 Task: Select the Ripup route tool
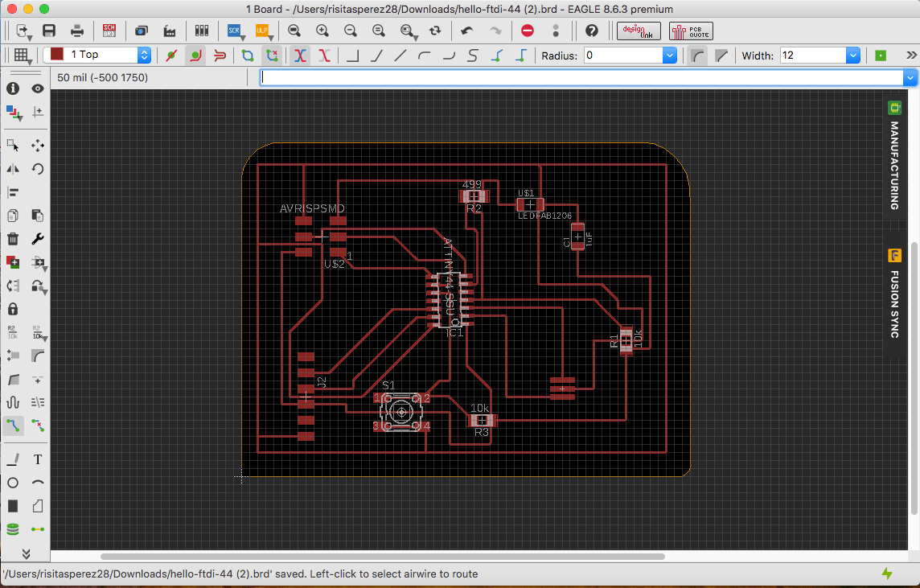37,426
